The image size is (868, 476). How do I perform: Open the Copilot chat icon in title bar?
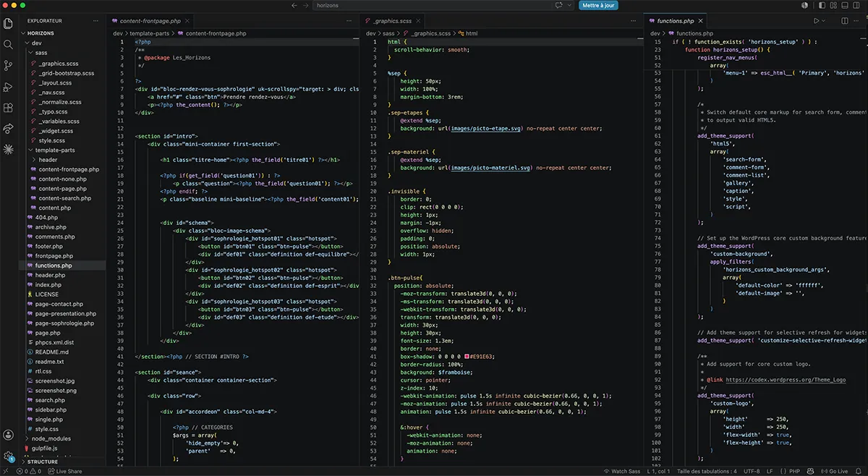559,5
